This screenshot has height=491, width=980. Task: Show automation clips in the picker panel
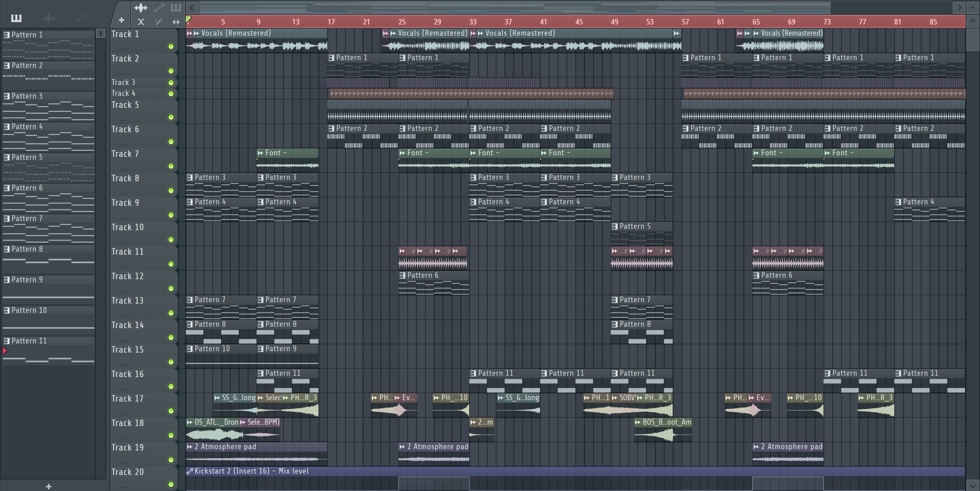point(81,18)
